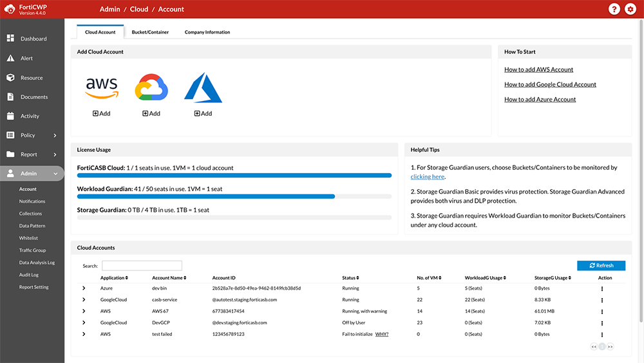
Task: Open Audit Log under Admin menu
Action: coord(29,275)
